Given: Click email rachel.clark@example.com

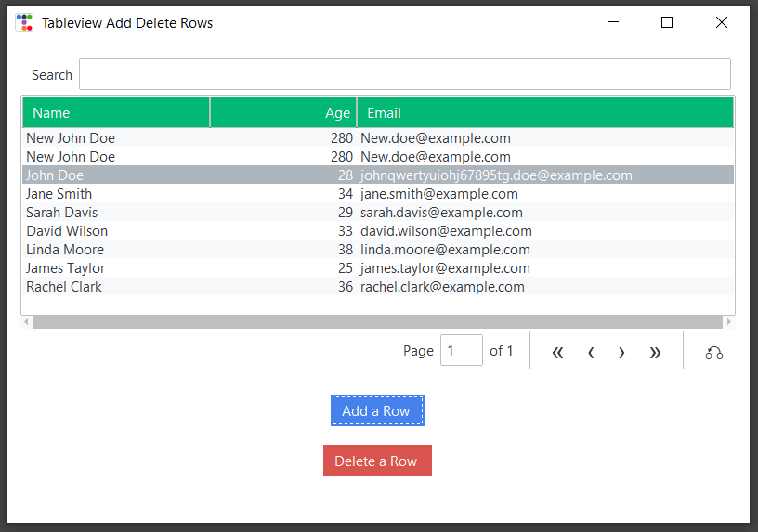Looking at the screenshot, I should 442,287.
